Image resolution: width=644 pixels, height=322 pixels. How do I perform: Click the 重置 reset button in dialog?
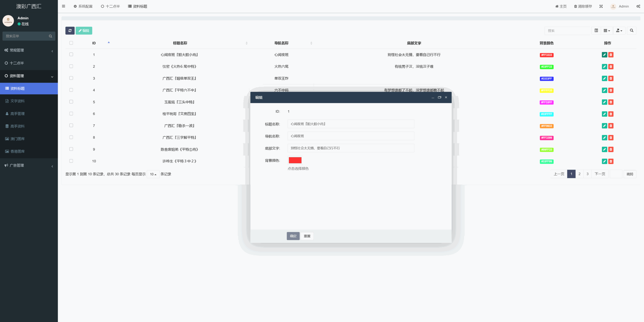[307, 236]
